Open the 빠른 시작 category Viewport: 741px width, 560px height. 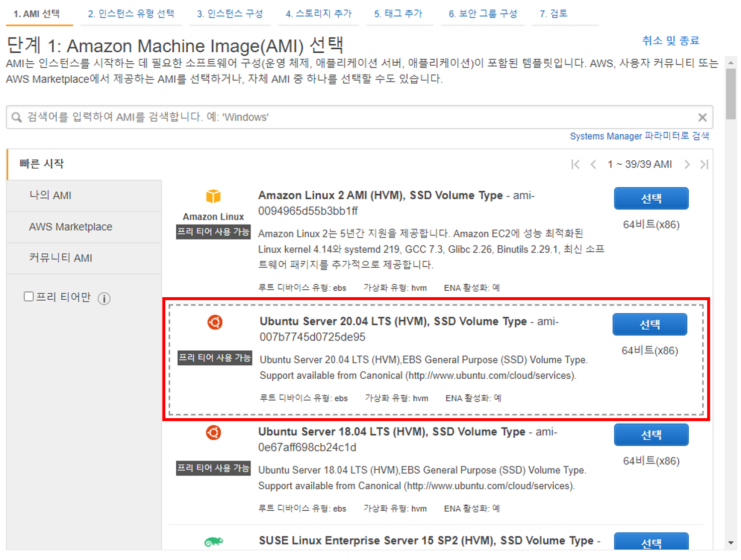(84, 164)
